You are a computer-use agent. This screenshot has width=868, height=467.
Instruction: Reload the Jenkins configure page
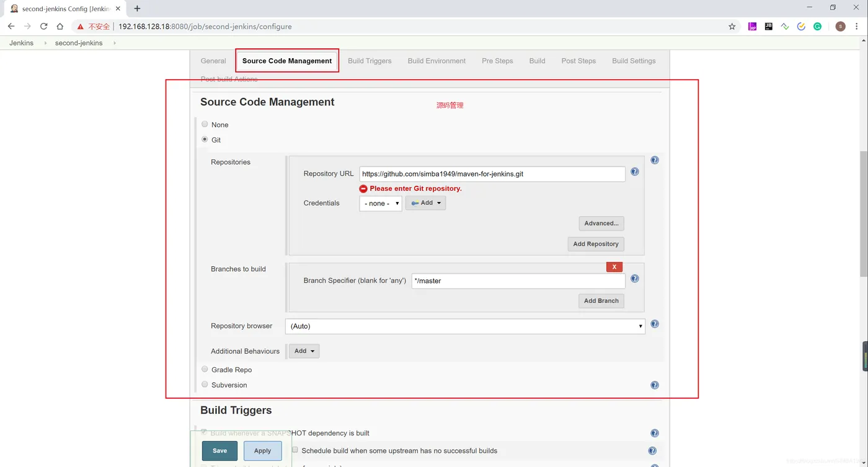(x=43, y=26)
